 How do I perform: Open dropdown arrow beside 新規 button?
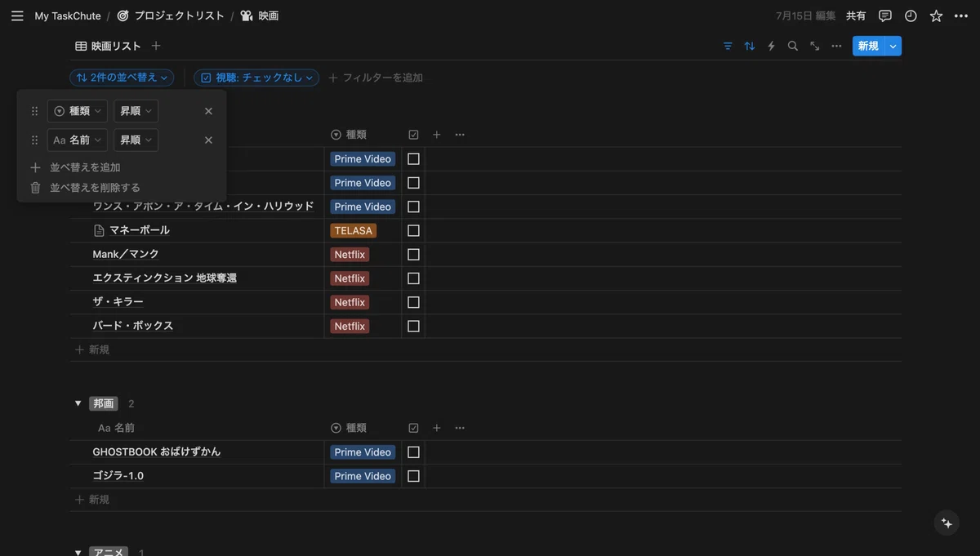893,47
